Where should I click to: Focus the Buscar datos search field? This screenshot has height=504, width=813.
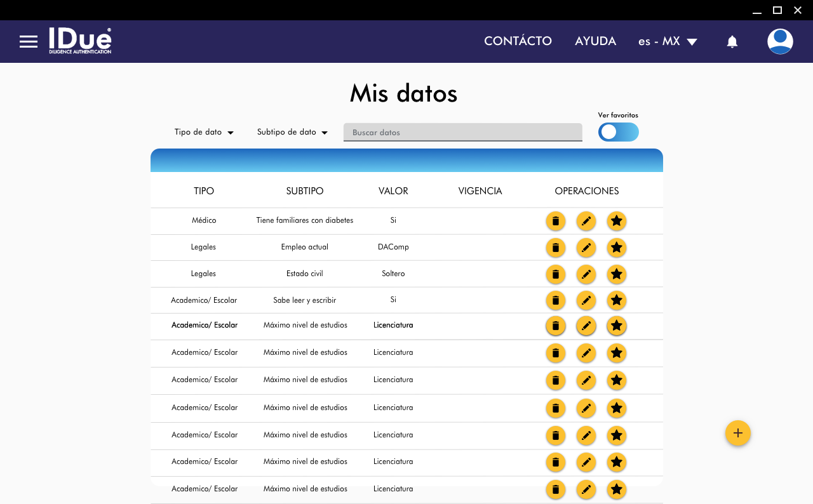pos(462,132)
